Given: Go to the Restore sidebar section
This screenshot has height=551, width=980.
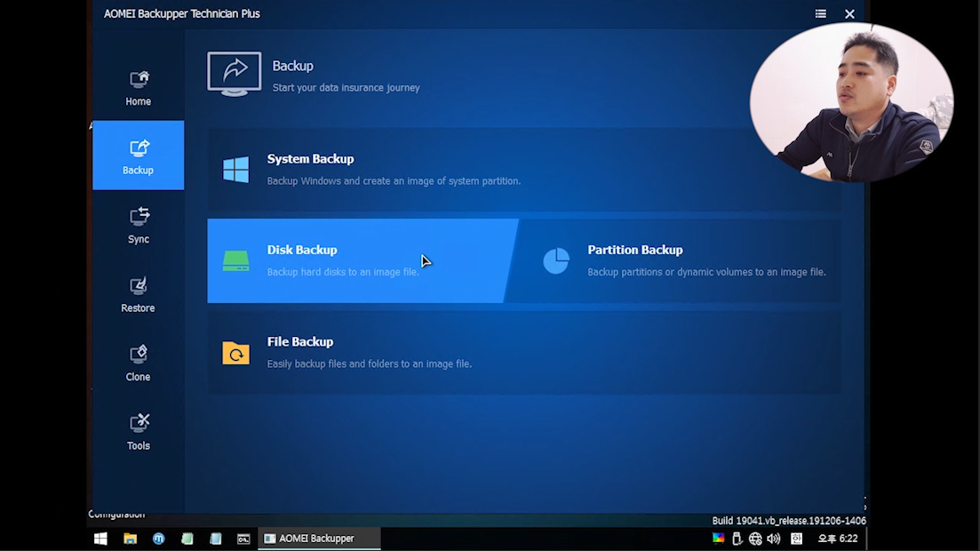Looking at the screenshot, I should pos(138,293).
